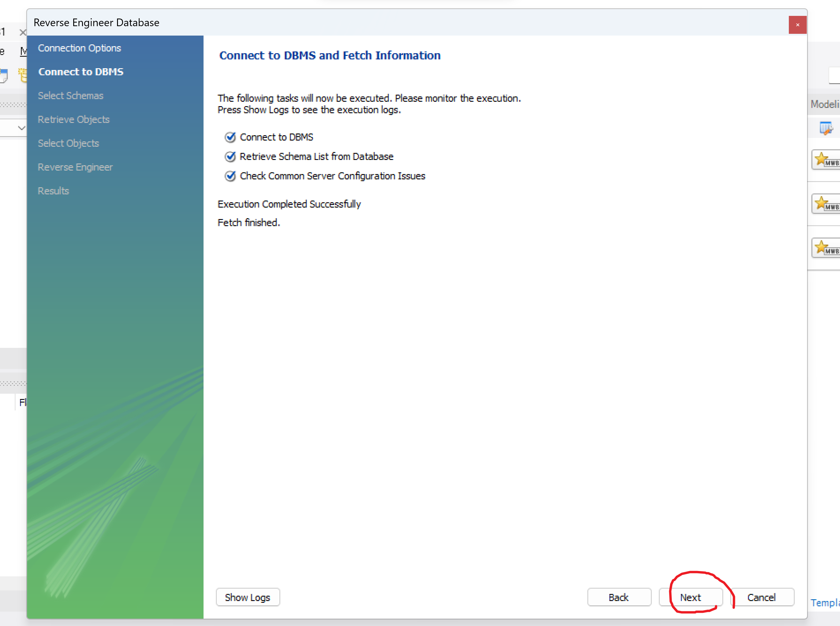Click the table template editor icon
The width and height of the screenshot is (840, 626).
(826, 128)
